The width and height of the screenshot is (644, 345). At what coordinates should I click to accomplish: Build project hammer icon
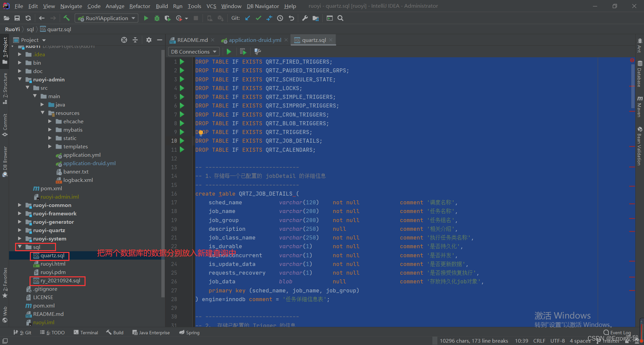click(66, 18)
